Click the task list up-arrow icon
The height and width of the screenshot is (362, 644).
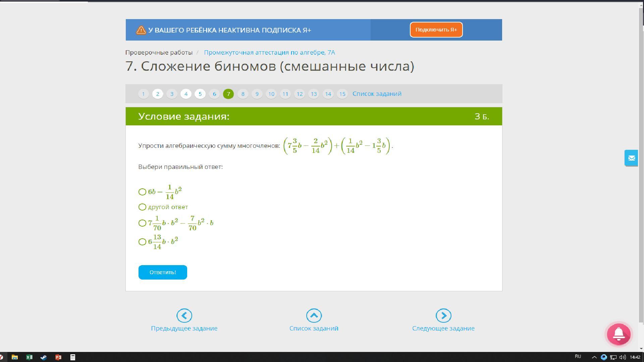coord(314,315)
